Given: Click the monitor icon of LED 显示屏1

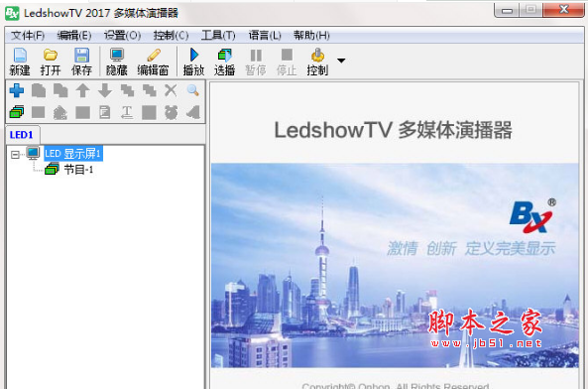Looking at the screenshot, I should [33, 153].
